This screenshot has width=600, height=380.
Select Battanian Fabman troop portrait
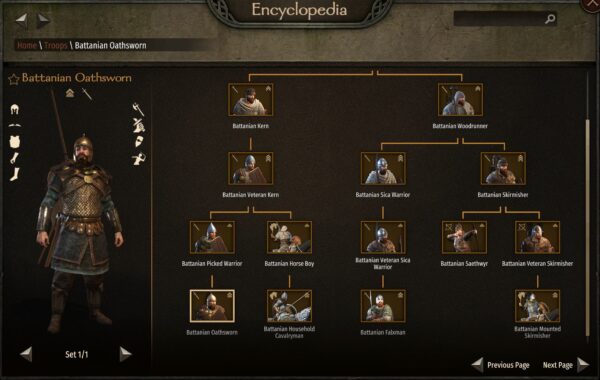(383, 306)
